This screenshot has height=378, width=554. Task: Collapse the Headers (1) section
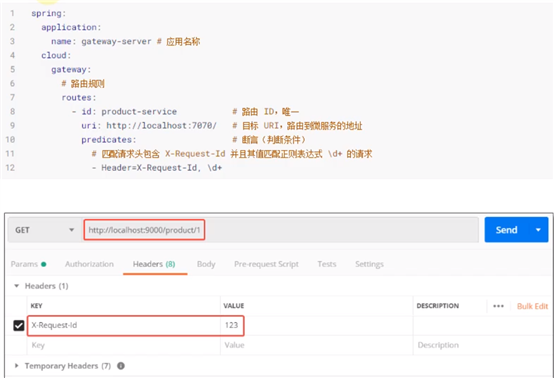click(17, 286)
